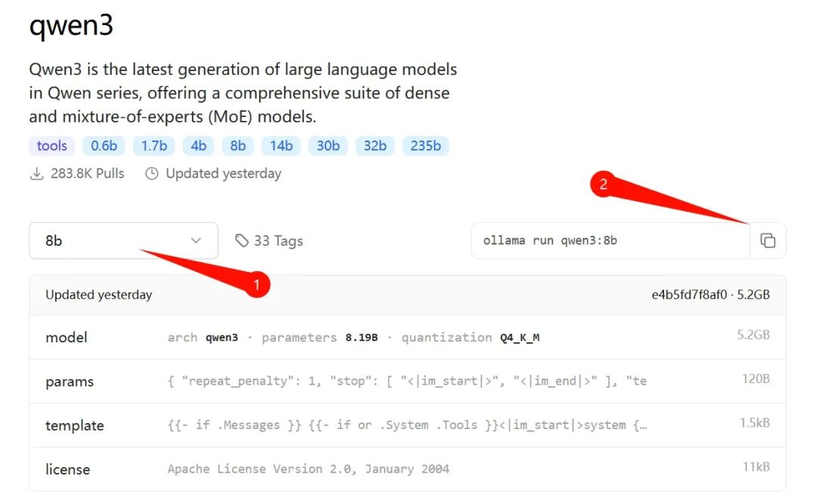Click Updated yesterday in the table header
Image resolution: width=816 pixels, height=504 pixels.
[99, 295]
